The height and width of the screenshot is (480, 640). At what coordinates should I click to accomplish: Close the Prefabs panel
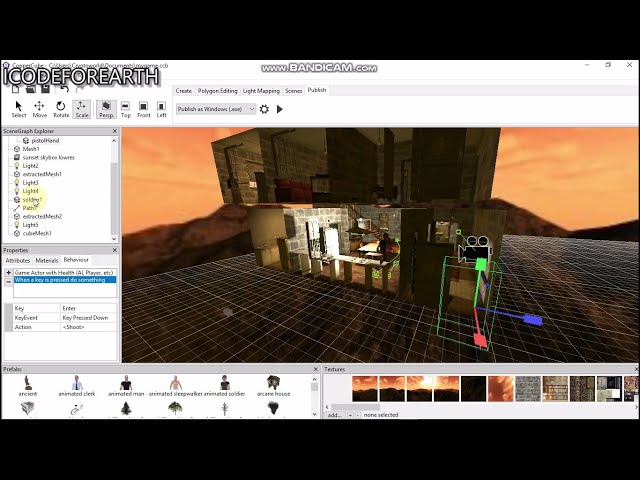(x=316, y=369)
